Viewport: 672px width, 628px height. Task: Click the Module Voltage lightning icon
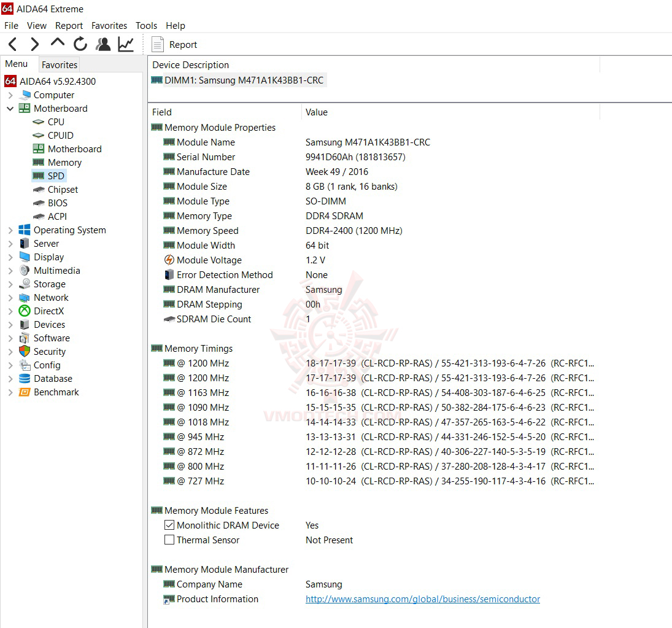click(169, 260)
